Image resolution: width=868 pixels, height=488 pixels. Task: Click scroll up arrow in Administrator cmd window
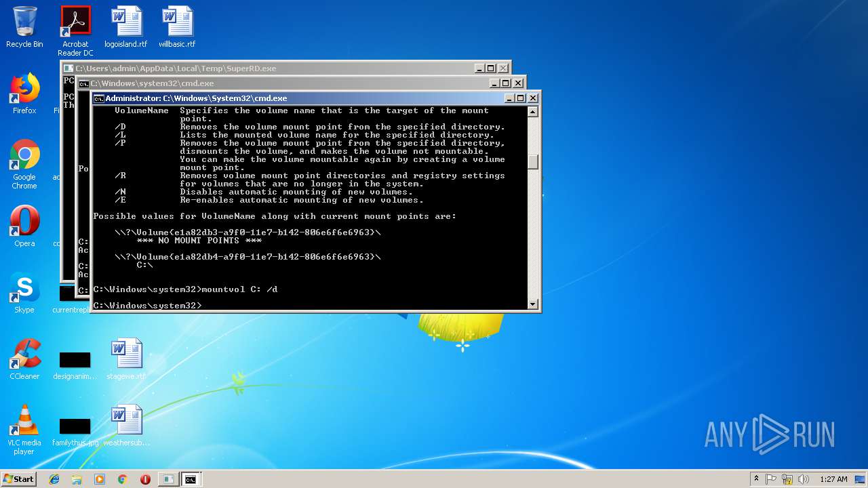pos(533,112)
